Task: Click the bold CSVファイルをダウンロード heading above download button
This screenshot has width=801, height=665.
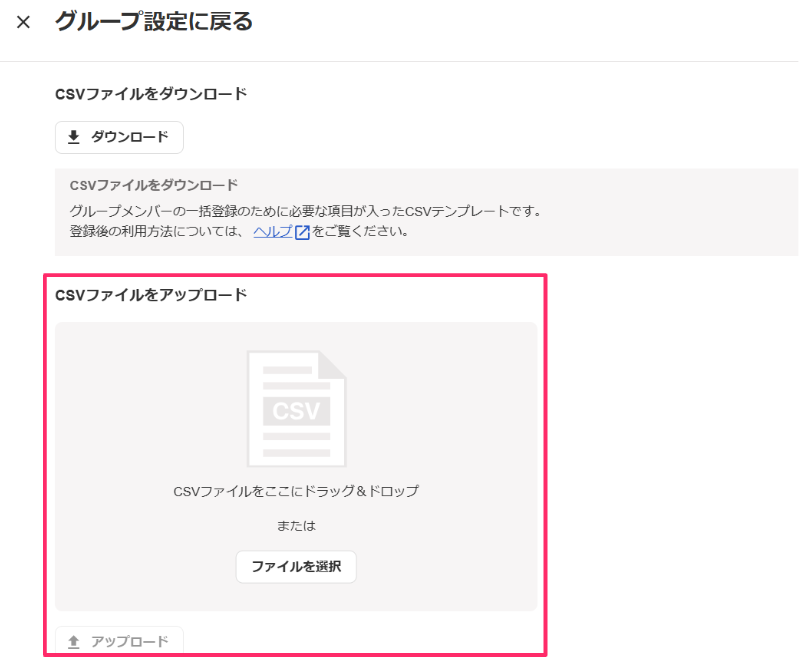Action: 151,94
